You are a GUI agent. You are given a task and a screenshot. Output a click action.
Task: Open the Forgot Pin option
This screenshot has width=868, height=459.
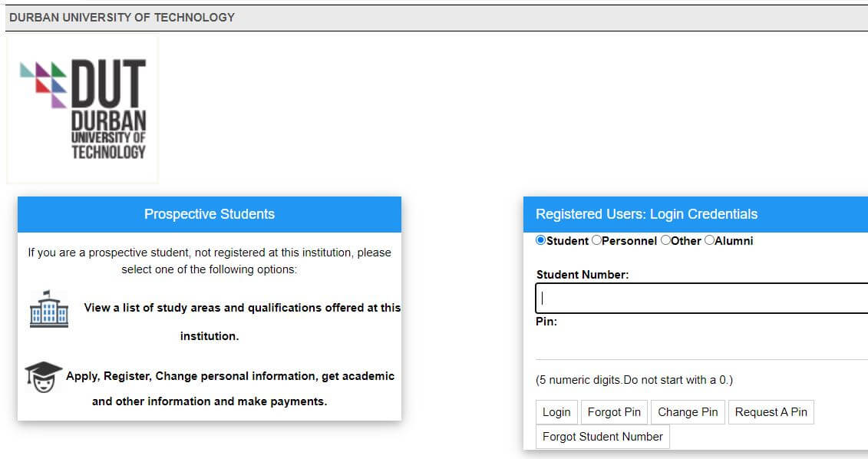point(614,412)
